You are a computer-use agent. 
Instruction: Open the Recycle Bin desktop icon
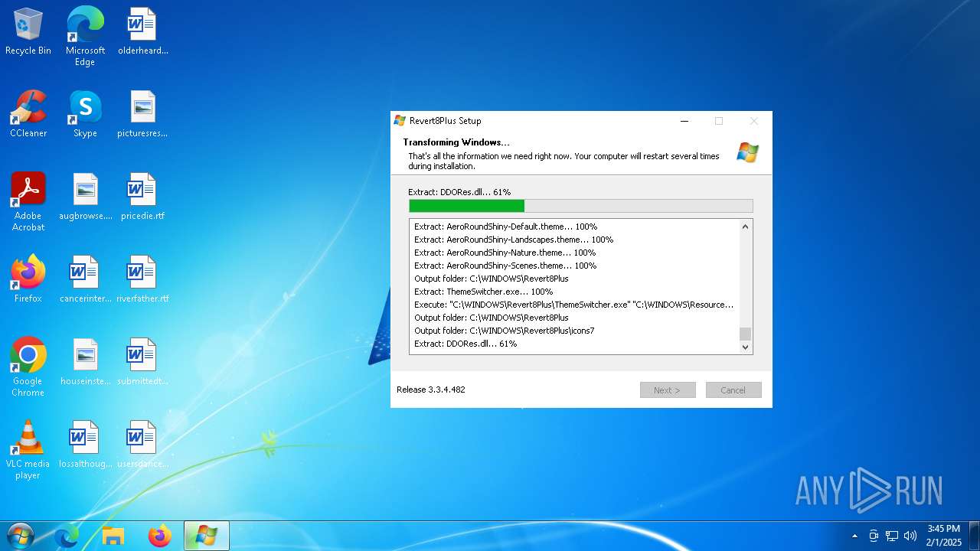tap(28, 31)
